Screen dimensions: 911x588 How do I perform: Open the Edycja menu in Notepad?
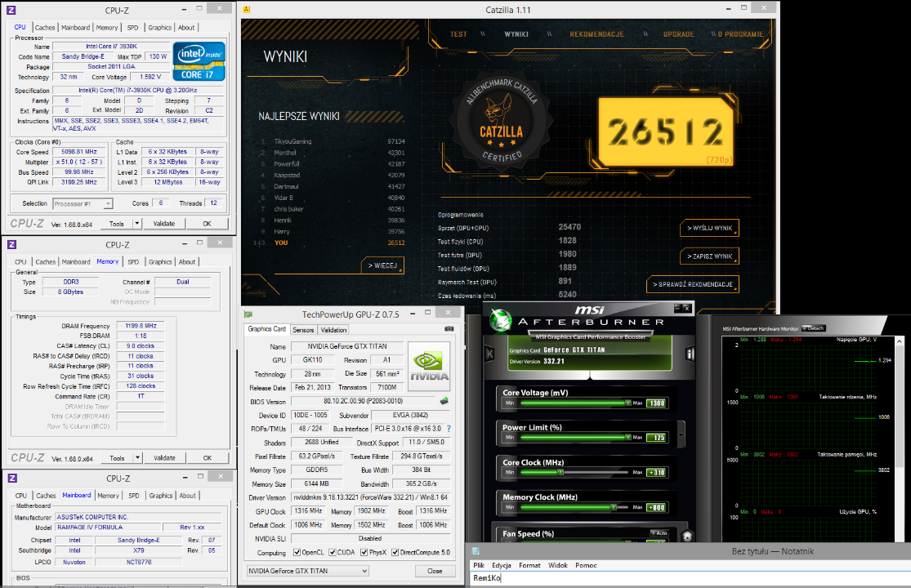pos(502,565)
